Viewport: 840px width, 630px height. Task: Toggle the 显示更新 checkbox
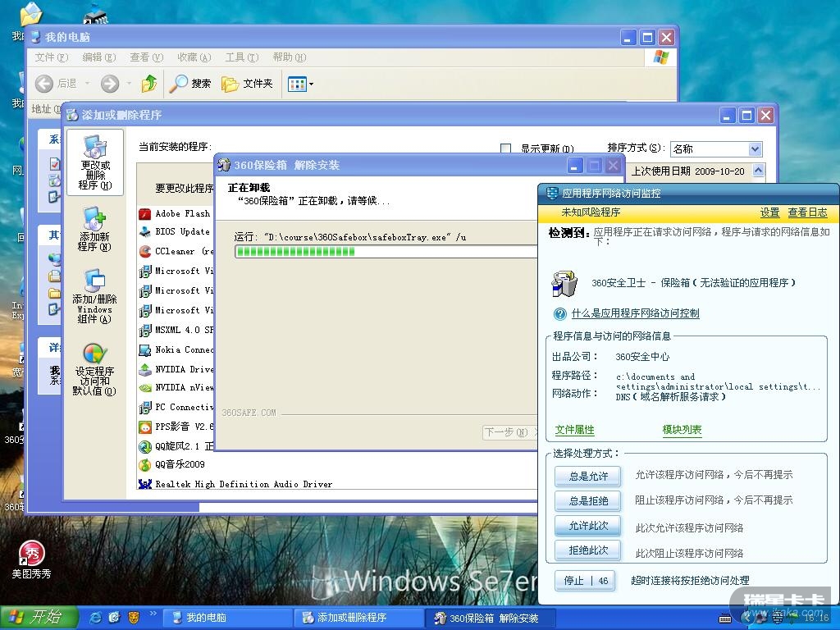coord(505,148)
